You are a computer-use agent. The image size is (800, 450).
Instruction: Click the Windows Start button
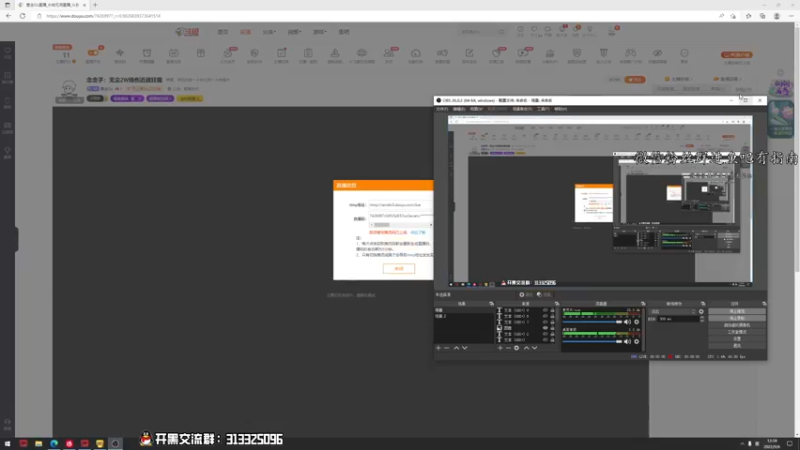(x=8, y=443)
